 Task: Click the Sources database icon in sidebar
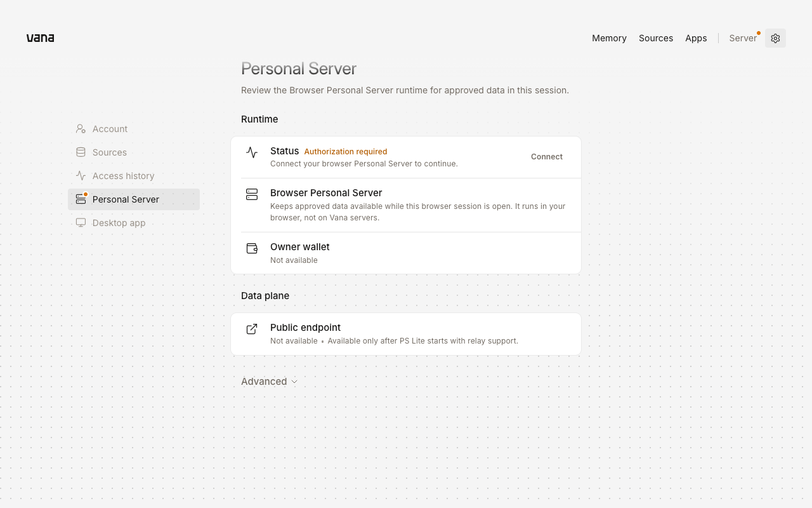click(x=81, y=152)
